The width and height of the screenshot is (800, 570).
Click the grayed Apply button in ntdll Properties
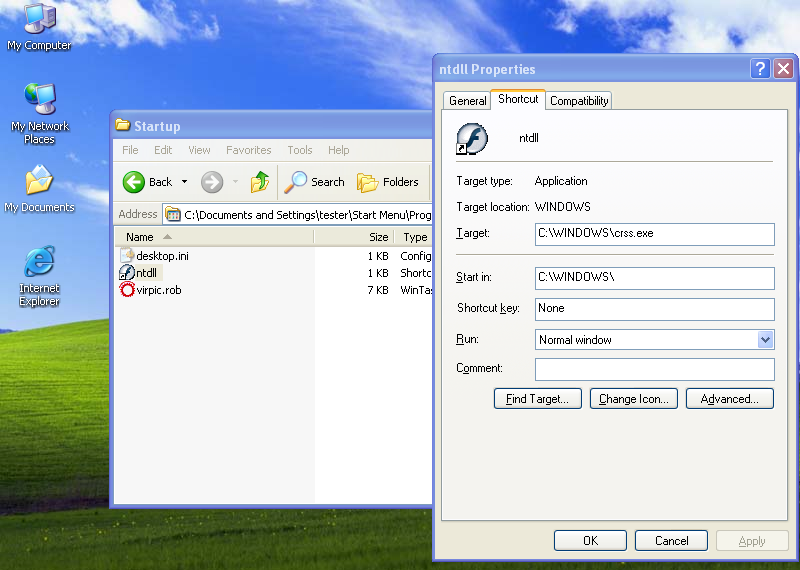[x=752, y=541]
